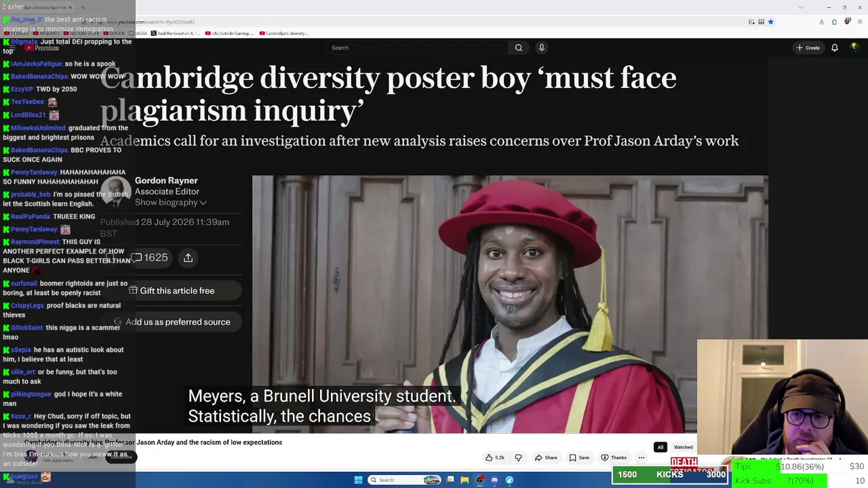Open the article share icon
This screenshot has height=488, width=868.
[x=188, y=258]
